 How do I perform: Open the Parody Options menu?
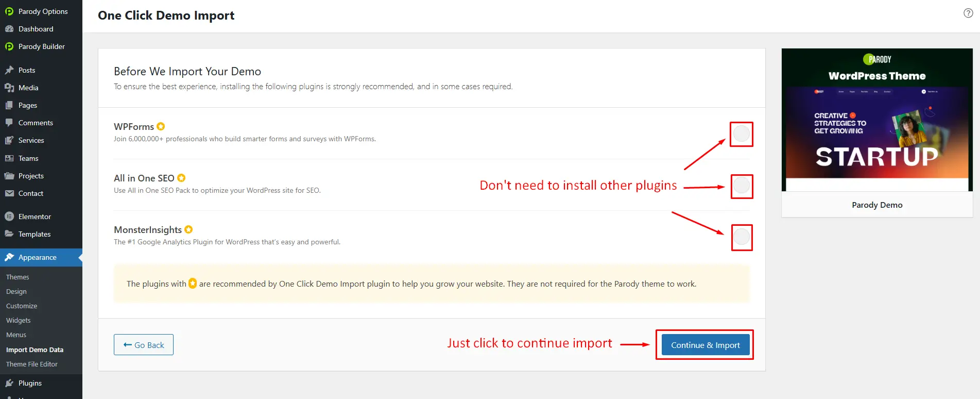[41, 11]
